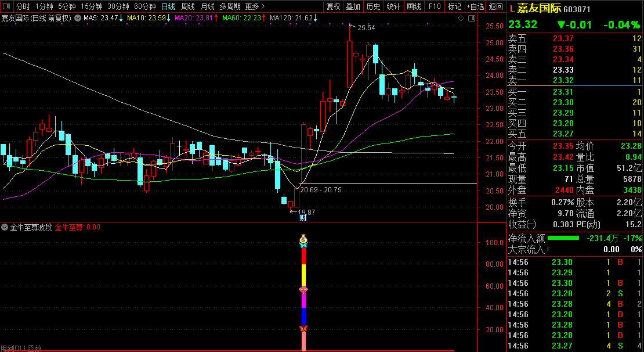Click the pink fan icon near 60.00
The image size is (644, 352).
pos(303,289)
